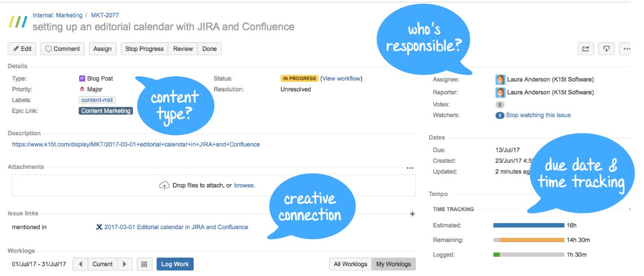Click the Current period button
This screenshot has width=644, height=276.
click(x=103, y=264)
